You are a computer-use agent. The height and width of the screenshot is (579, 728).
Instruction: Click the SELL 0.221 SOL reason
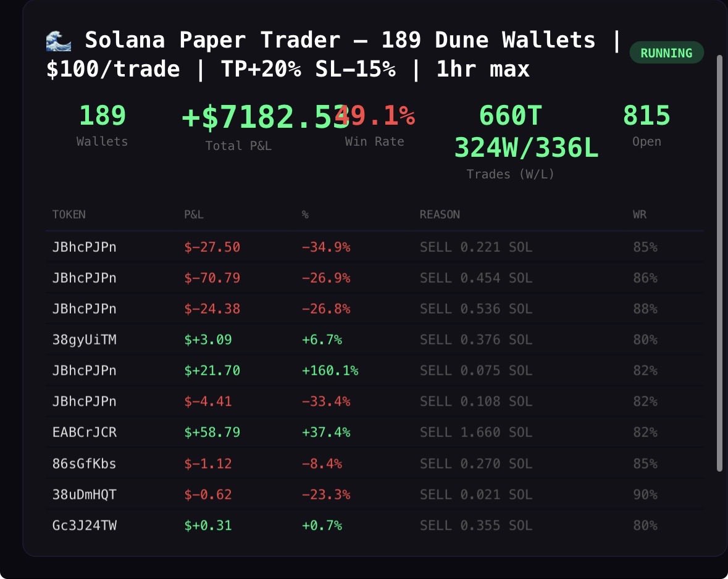[476, 247]
